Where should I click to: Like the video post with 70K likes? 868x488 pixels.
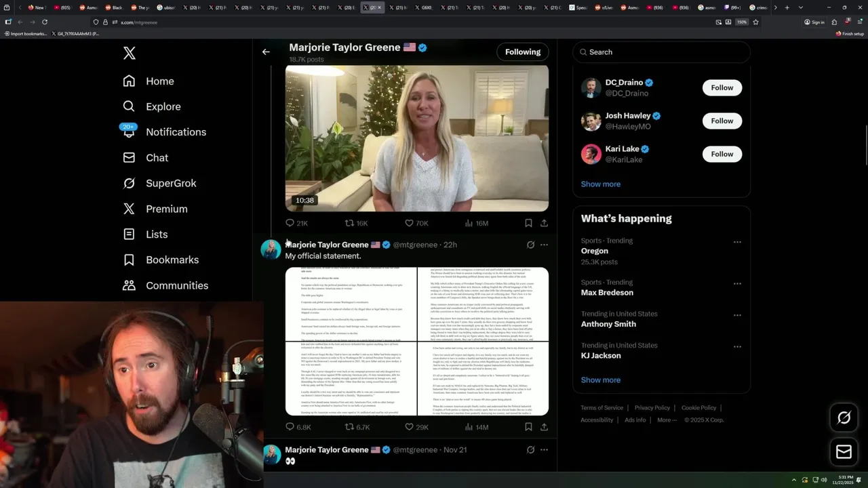point(416,223)
